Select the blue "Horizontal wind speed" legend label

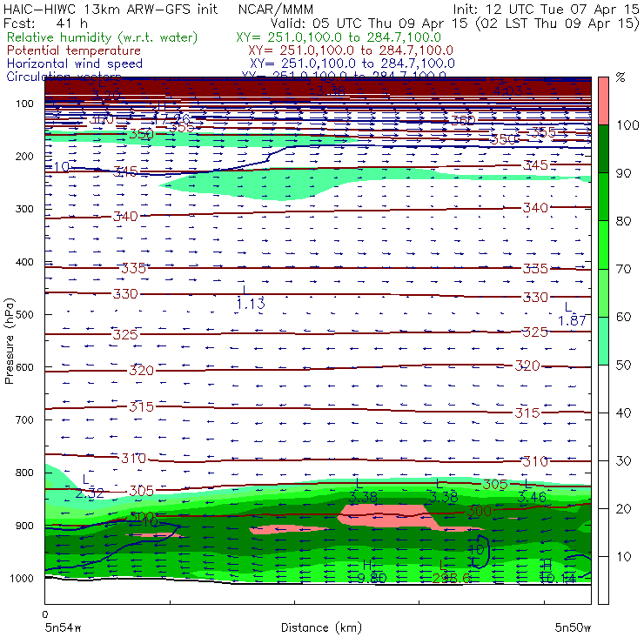click(x=75, y=64)
